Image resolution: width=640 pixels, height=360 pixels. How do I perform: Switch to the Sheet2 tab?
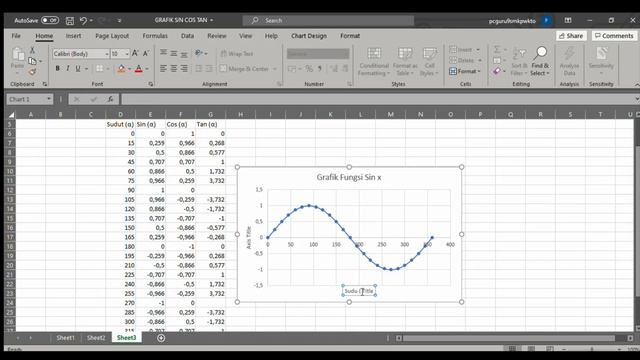click(x=96, y=338)
